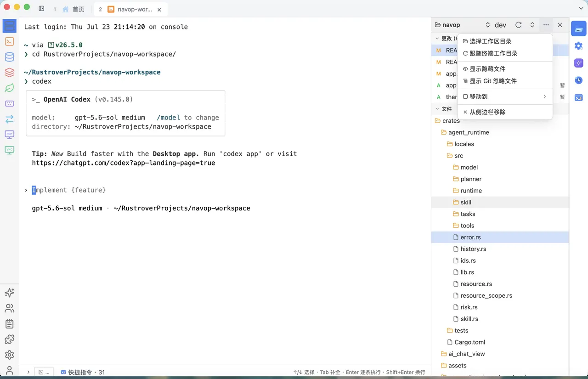Expand the planner folder
The width and height of the screenshot is (588, 379).
click(500, 179)
